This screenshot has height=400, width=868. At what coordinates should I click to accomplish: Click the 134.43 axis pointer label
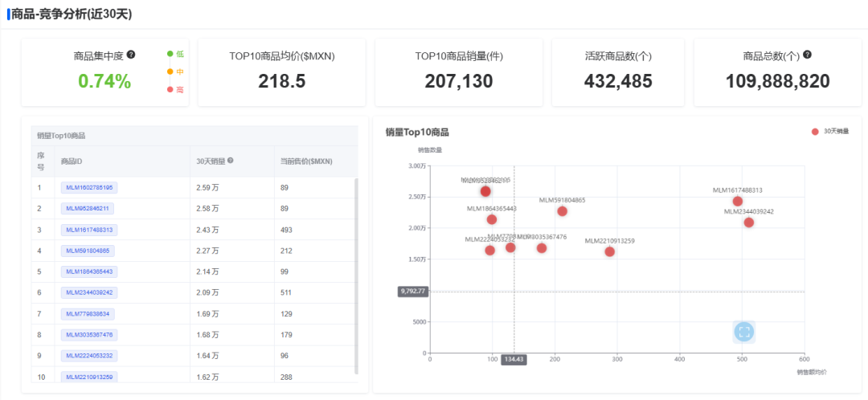514,360
